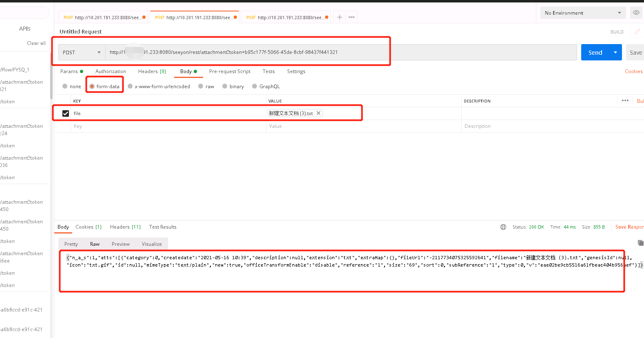Switch response view to Preview
Viewport: 644px width, 338px height.
click(x=121, y=244)
